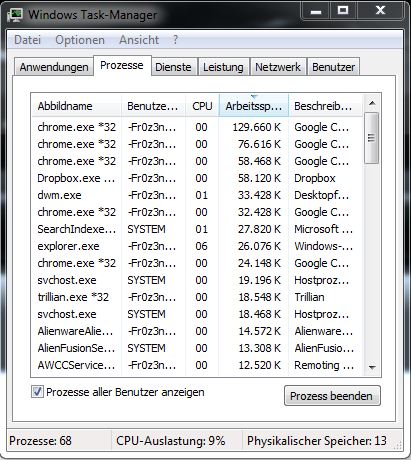Toggle 'Prozesse aller Benutzer anzeigen' checkbox
This screenshot has height=460, width=411.
[37, 392]
